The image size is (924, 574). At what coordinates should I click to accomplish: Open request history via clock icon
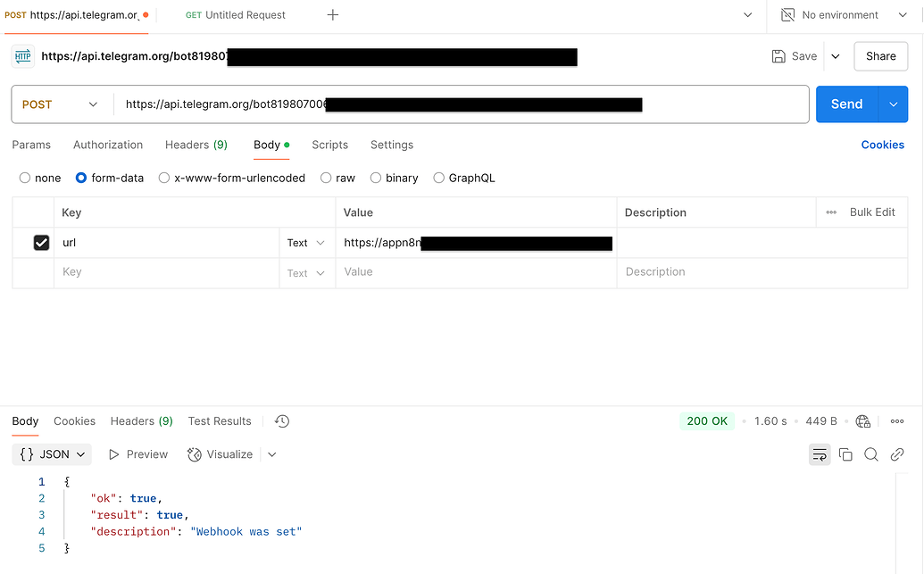pos(281,420)
